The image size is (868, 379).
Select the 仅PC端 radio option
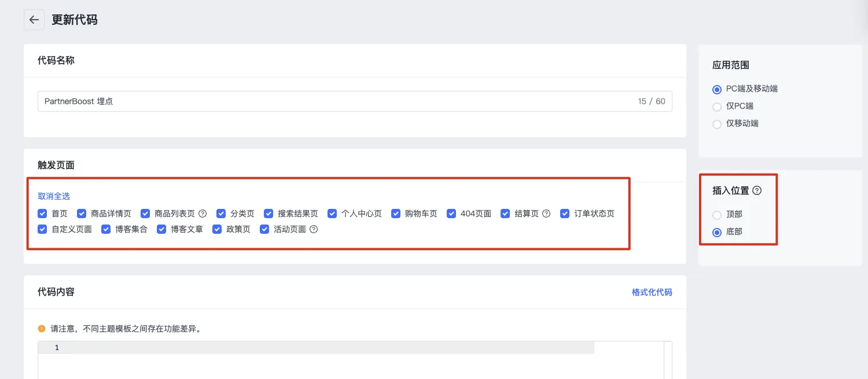717,106
